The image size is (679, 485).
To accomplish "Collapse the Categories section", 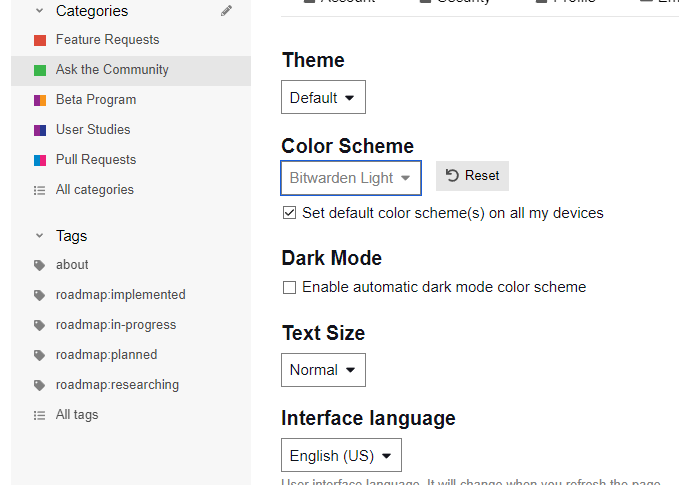I will (39, 11).
